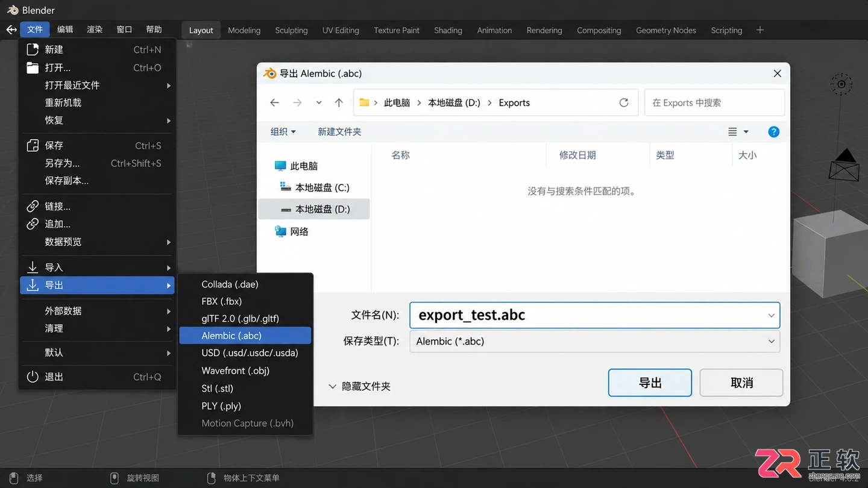
Task: Click 本地磁盘 (D:) in the address breadcrumb
Action: pyautogui.click(x=454, y=102)
